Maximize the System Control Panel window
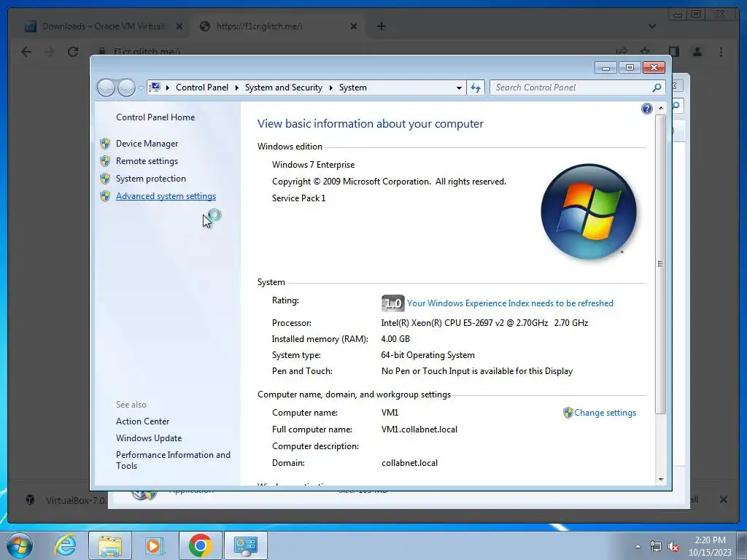The height and width of the screenshot is (560, 747). (630, 68)
